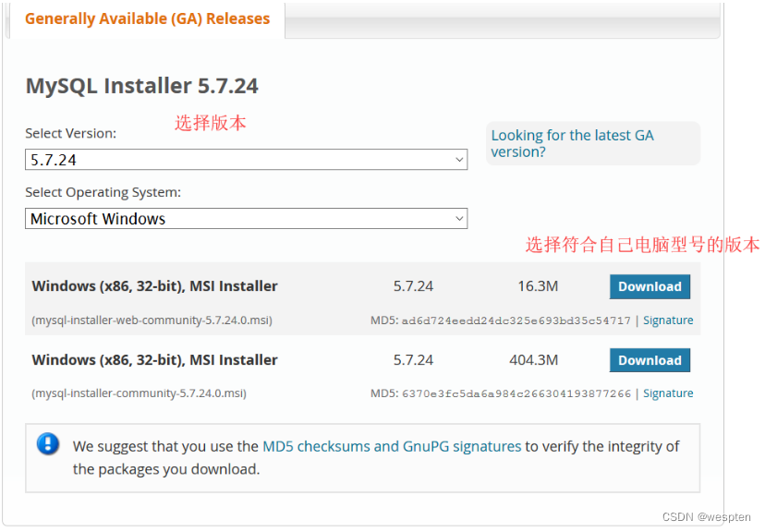Click the MySQL Installer 5.7.24 heading
Screen dimensions: 765x532
tap(142, 86)
